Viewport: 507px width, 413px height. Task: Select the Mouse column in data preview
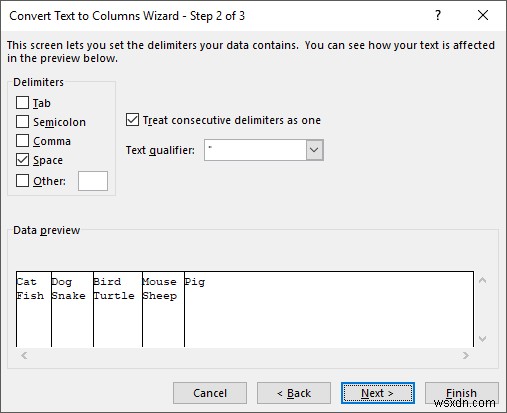pyautogui.click(x=163, y=309)
